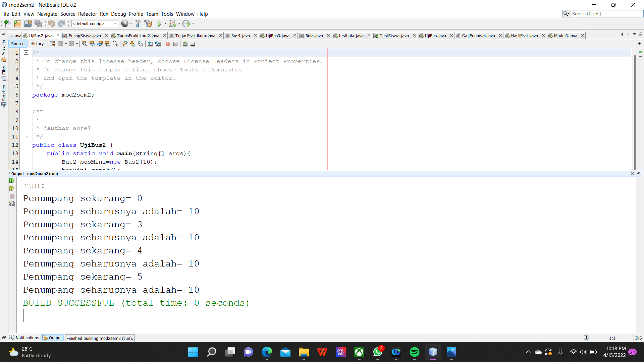This screenshot has width=644, height=362.
Task: Run the project with green play icon
Action: [x=159, y=24]
